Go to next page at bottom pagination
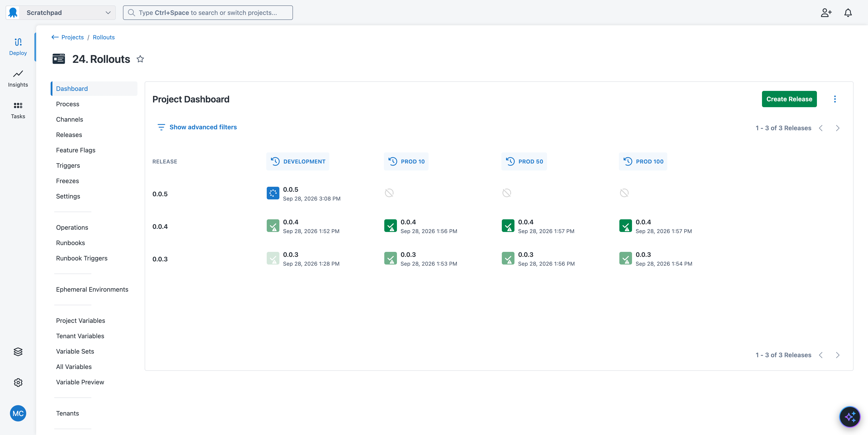Image resolution: width=868 pixels, height=435 pixels. 838,355
